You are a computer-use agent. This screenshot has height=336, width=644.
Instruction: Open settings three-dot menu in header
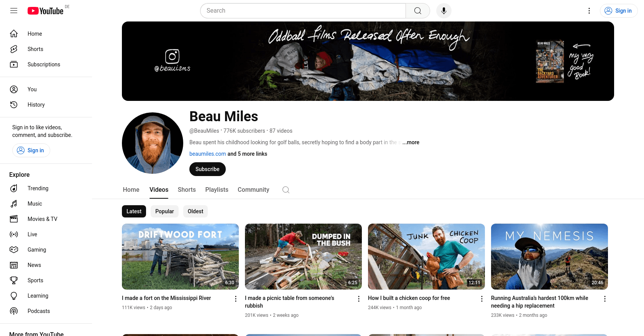[589, 11]
